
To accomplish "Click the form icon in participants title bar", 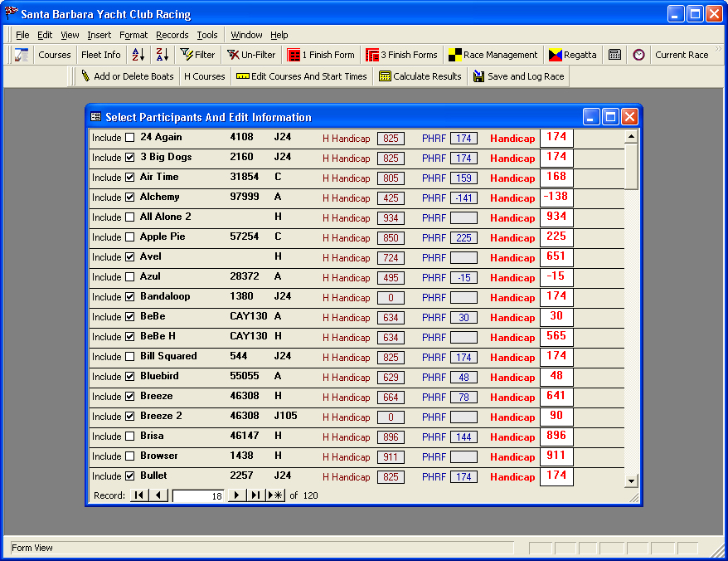I will [x=95, y=117].
